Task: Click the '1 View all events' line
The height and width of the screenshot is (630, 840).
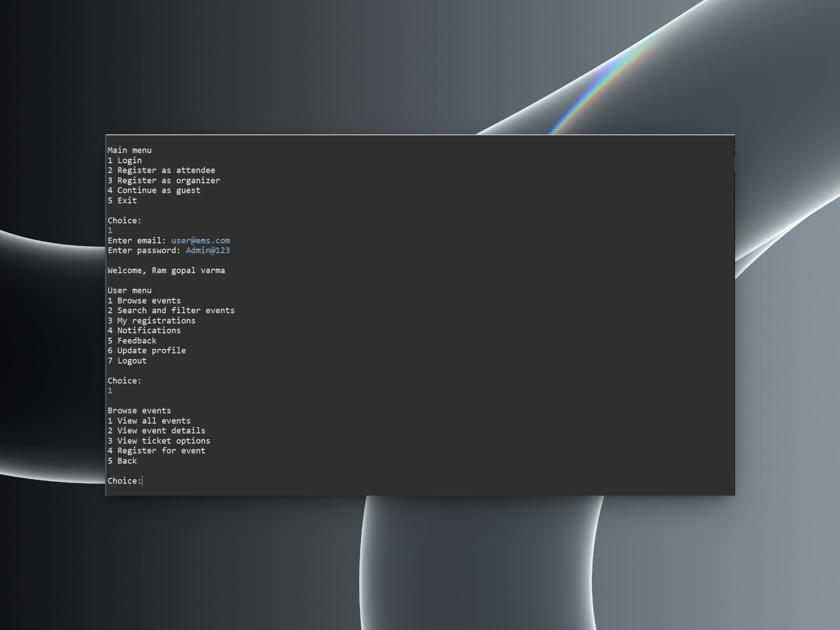Action: (x=149, y=421)
